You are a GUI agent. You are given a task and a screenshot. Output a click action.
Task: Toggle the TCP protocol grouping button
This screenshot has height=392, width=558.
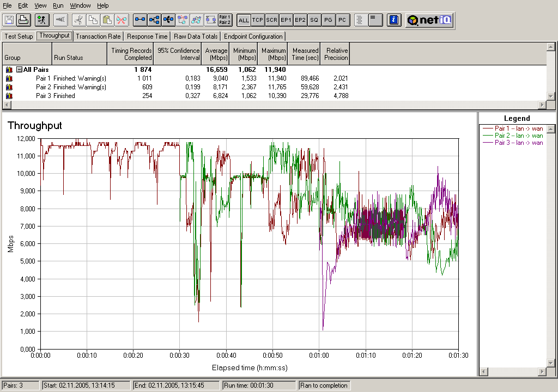pyautogui.click(x=258, y=20)
